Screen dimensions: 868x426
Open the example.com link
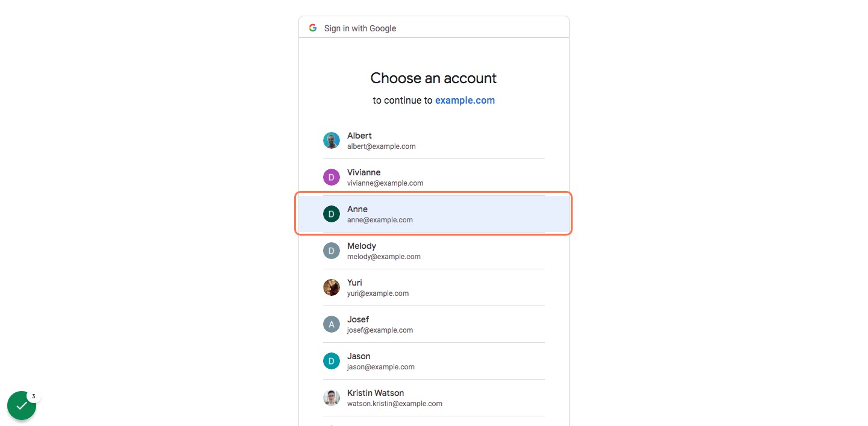click(465, 101)
